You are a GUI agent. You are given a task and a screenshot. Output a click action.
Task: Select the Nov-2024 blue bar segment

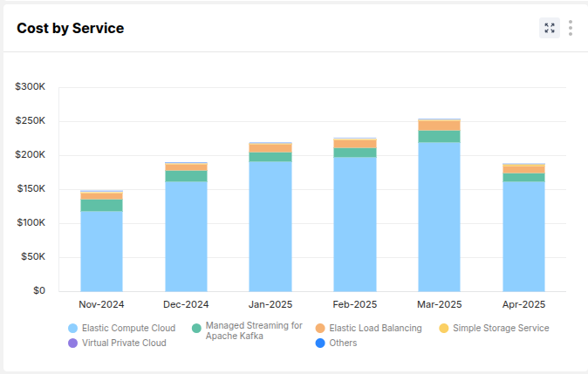tap(102, 251)
